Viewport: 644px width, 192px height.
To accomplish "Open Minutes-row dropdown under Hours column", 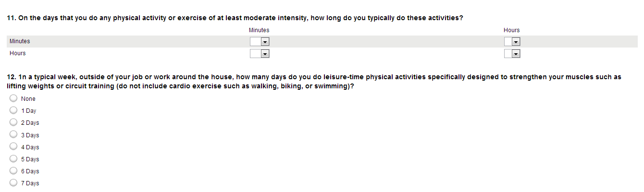I will coord(512,42).
